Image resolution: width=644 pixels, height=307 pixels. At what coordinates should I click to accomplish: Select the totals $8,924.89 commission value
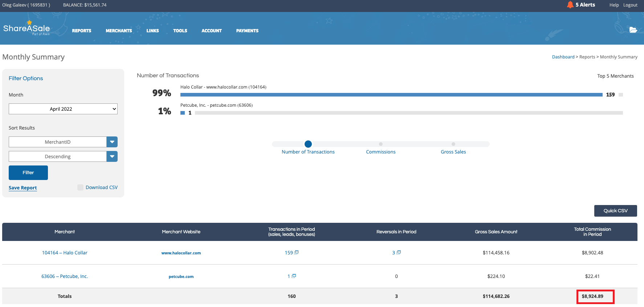pos(592,296)
